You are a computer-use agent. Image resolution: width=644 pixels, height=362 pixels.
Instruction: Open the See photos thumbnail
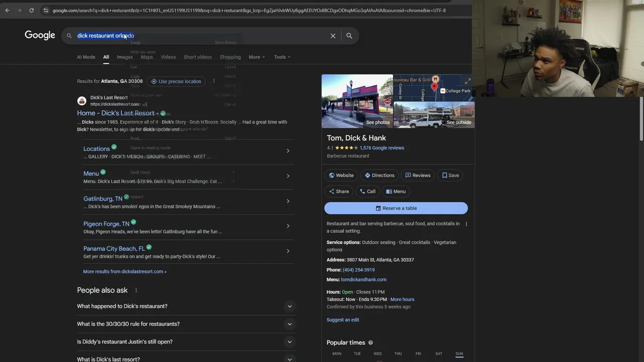point(357,101)
